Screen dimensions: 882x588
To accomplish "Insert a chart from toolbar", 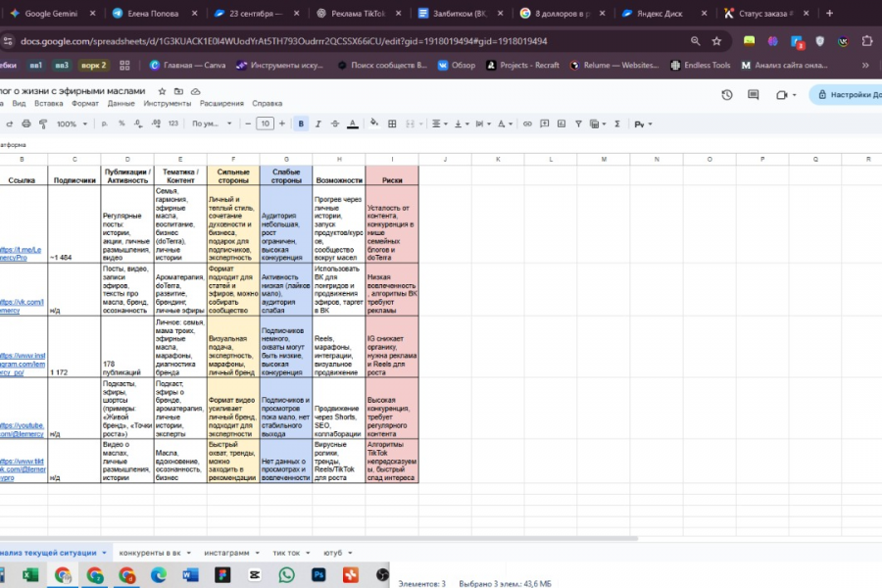I will [562, 123].
